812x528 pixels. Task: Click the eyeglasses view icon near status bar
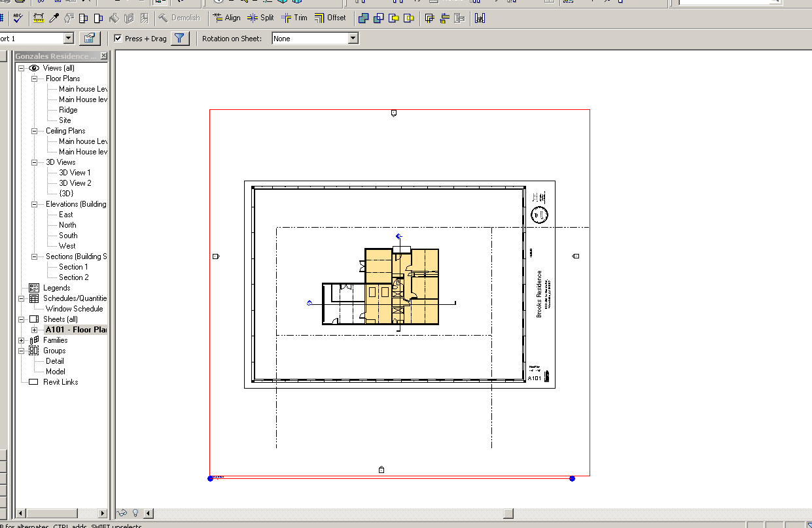122,513
